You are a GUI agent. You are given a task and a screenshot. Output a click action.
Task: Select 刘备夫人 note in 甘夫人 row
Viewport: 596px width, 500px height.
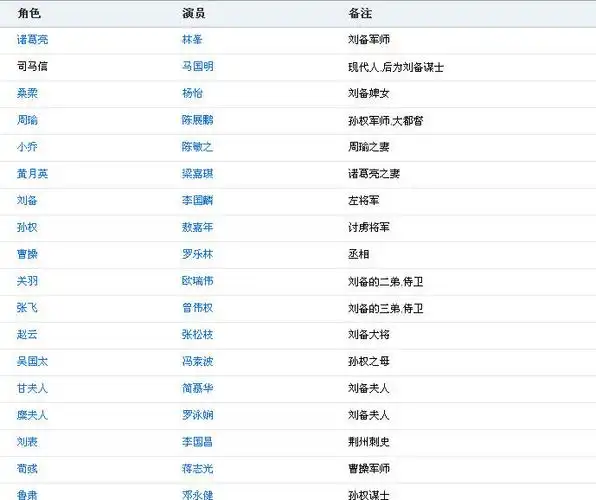click(x=369, y=388)
